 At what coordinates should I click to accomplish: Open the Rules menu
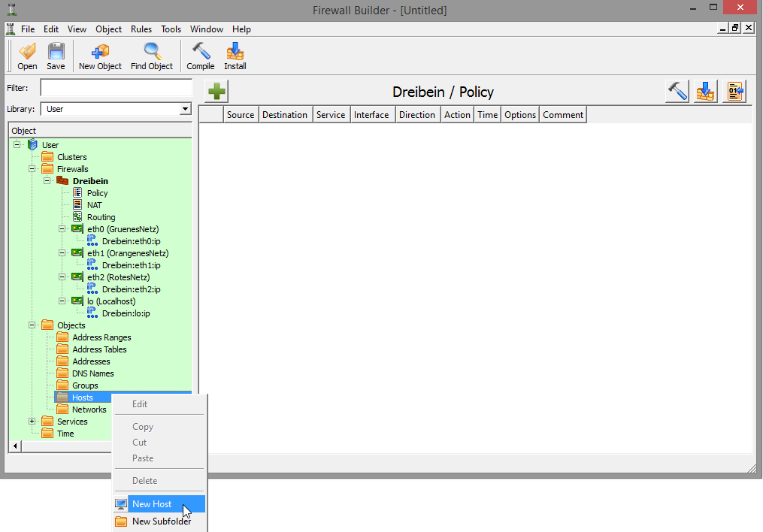(141, 29)
